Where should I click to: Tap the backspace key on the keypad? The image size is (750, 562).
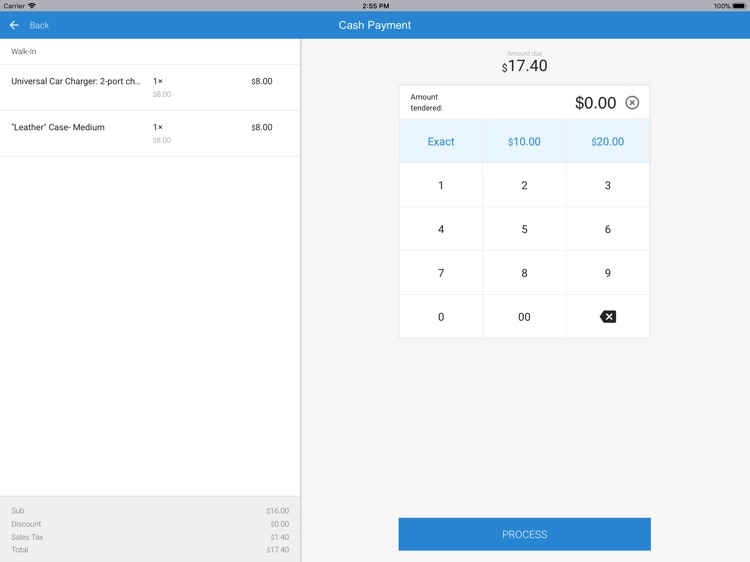(607, 317)
